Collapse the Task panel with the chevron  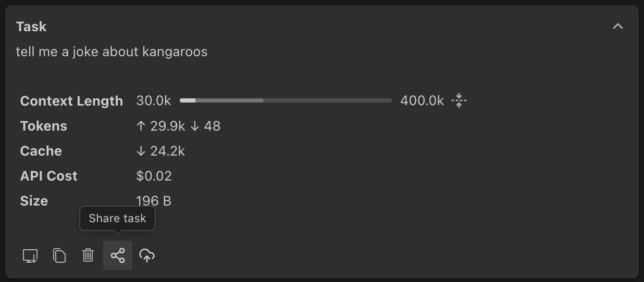(618, 27)
